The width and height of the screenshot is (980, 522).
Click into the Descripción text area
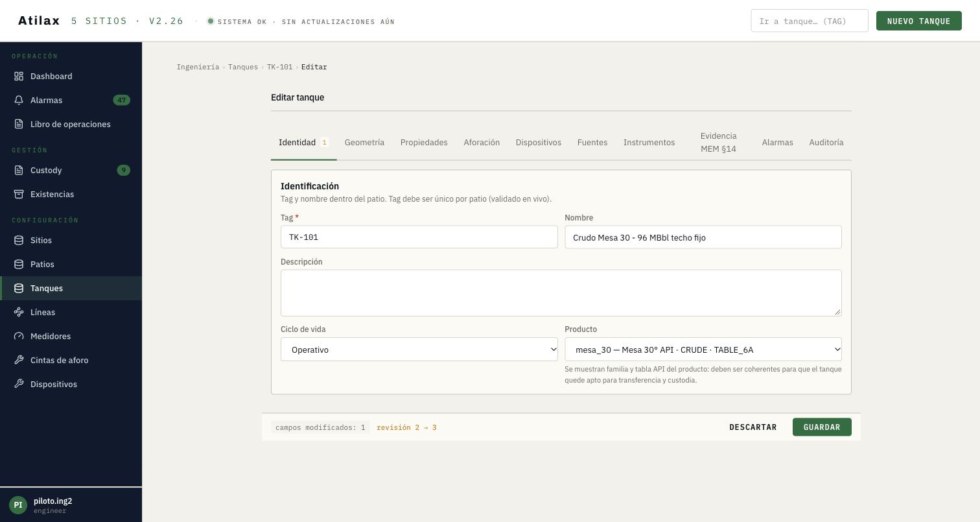tap(561, 293)
